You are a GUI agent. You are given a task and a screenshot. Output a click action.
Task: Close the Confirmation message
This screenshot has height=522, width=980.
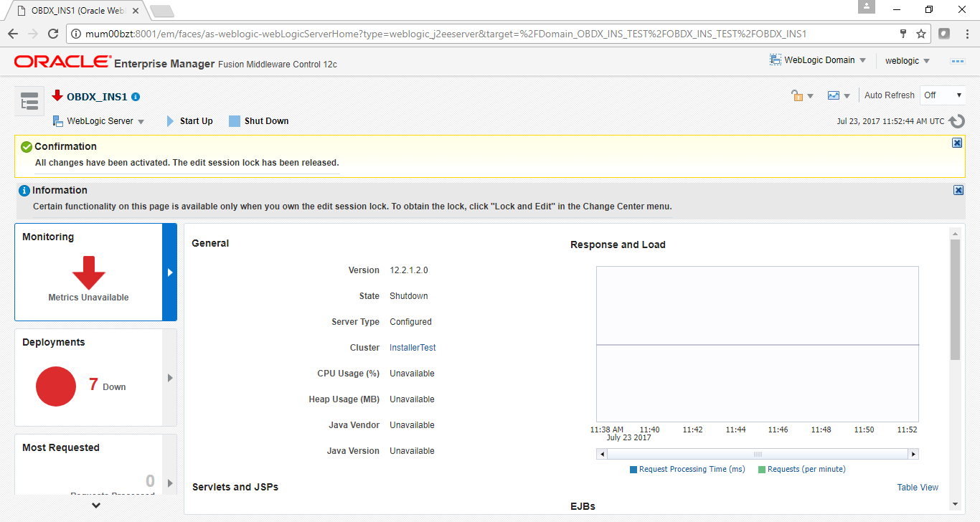tap(957, 143)
